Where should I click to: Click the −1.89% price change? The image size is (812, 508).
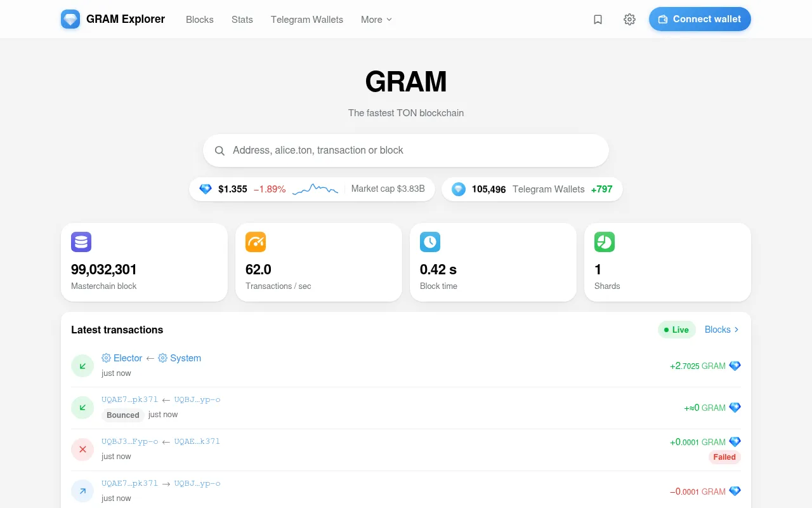pos(270,189)
